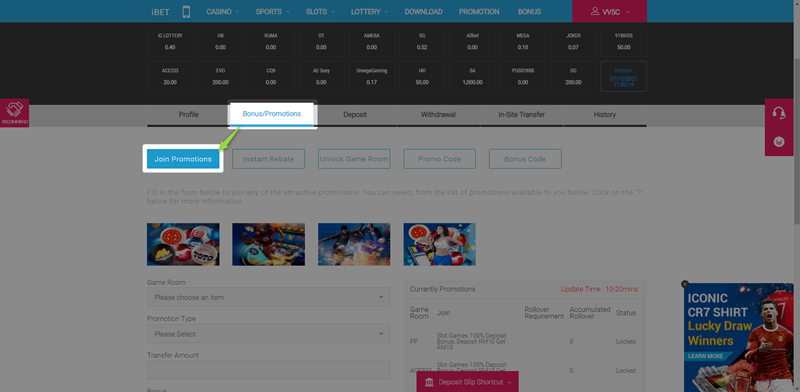800x392 pixels.
Task: Select the JOKER wallet showing 0.07
Action: 573,41
